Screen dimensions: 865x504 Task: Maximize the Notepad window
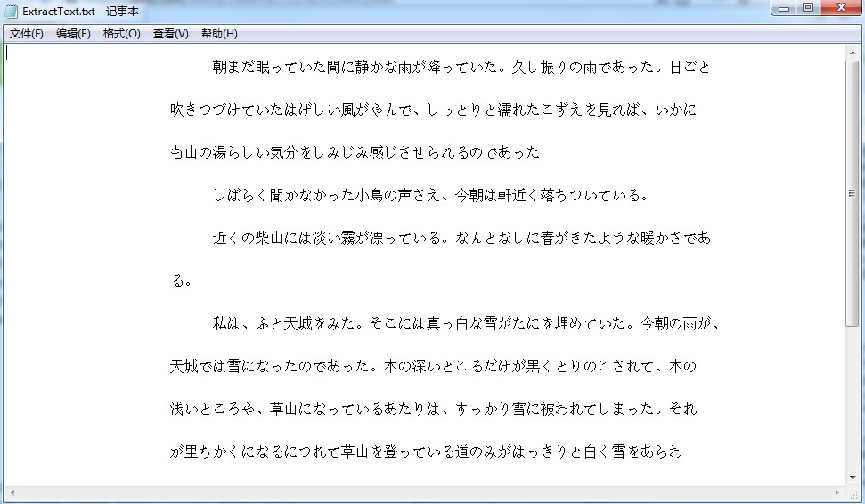[808, 8]
